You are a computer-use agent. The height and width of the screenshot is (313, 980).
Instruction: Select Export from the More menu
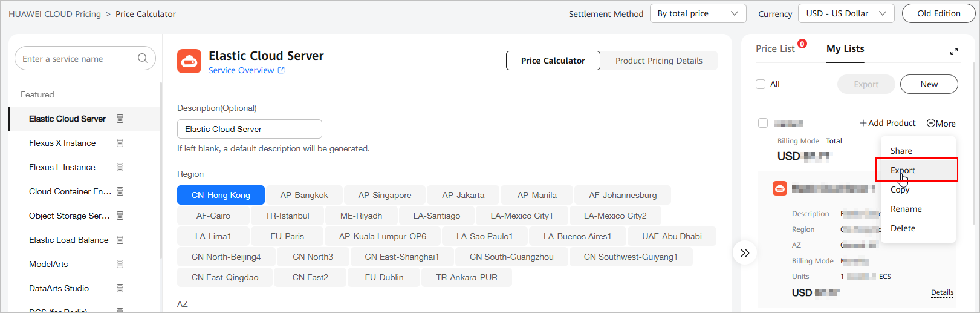tap(903, 170)
